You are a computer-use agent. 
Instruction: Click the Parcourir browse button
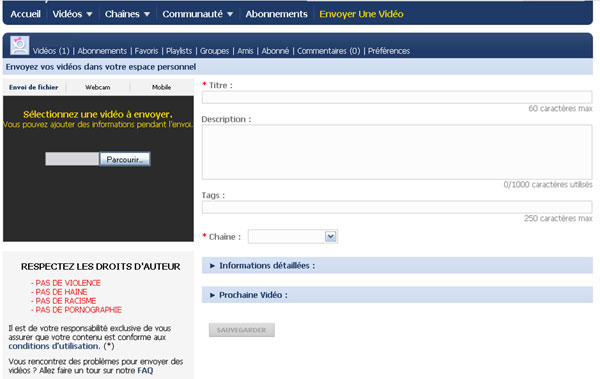125,159
